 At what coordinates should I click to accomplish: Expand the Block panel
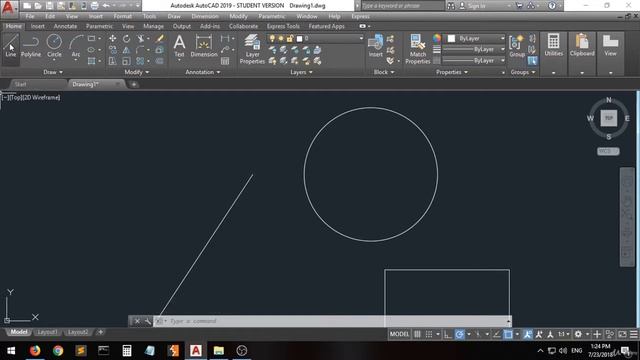pyautogui.click(x=384, y=72)
